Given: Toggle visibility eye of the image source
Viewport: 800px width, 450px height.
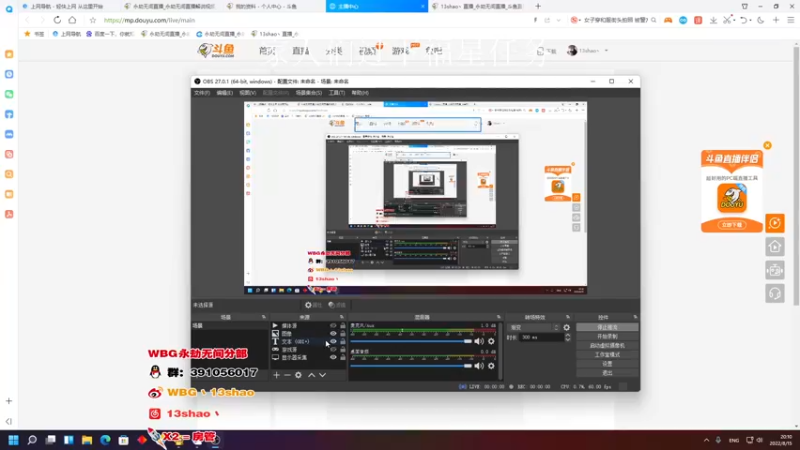Looking at the screenshot, I should 333,334.
